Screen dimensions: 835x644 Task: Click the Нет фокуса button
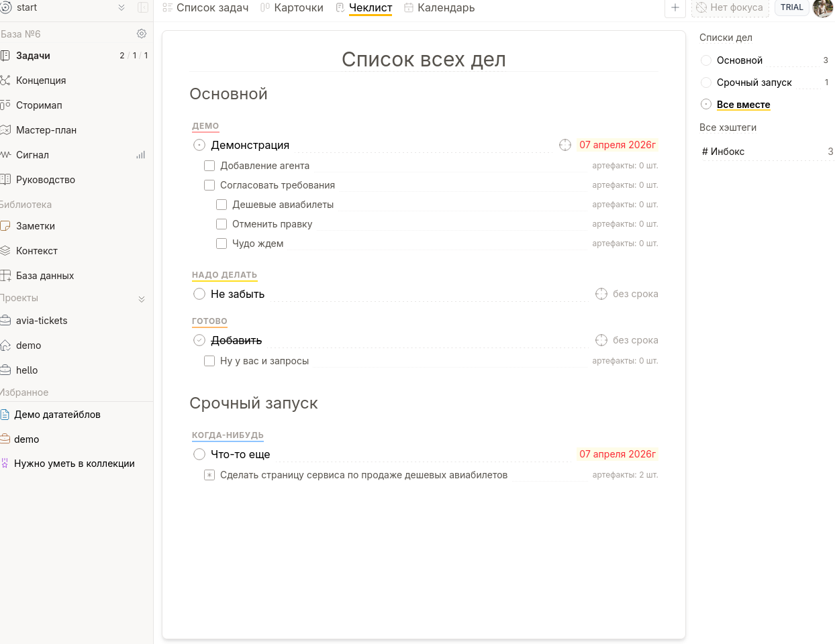tap(730, 7)
